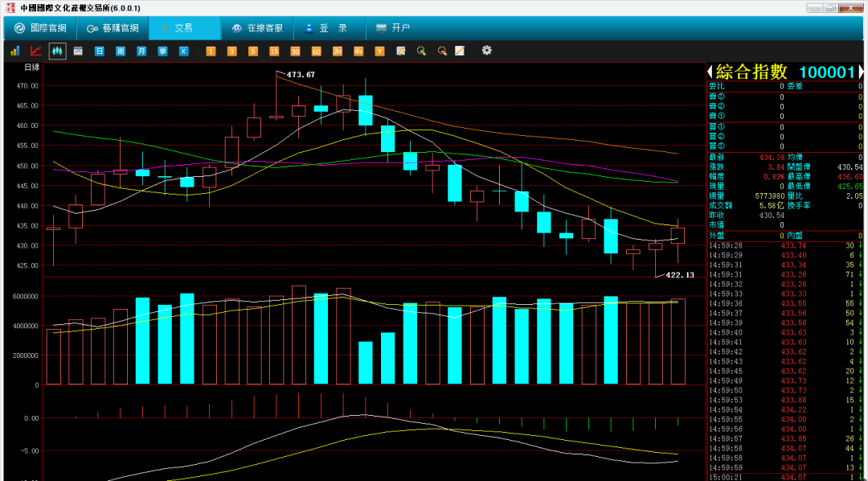This screenshot has height=481, width=868.
Task: Click the 買① bid level row
Action: click(x=785, y=126)
